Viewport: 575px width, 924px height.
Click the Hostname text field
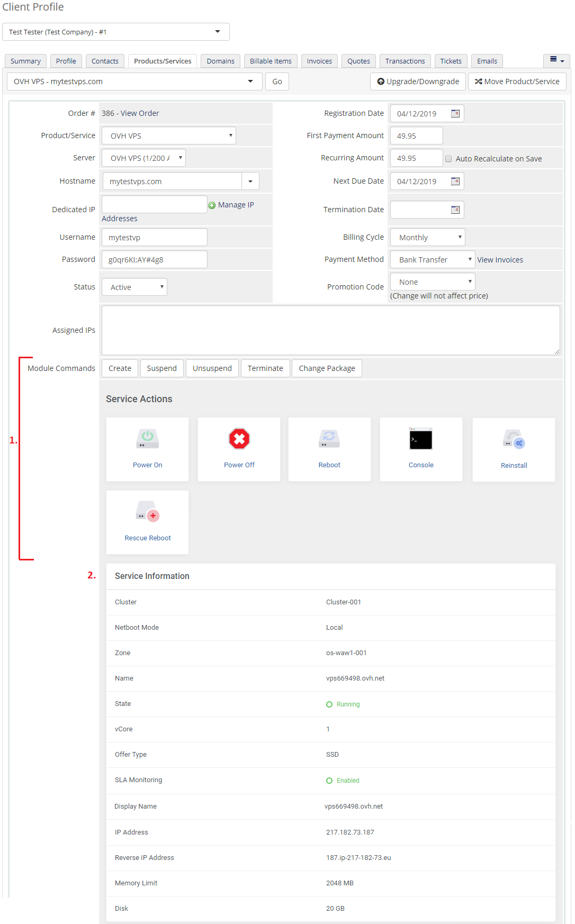coord(172,181)
